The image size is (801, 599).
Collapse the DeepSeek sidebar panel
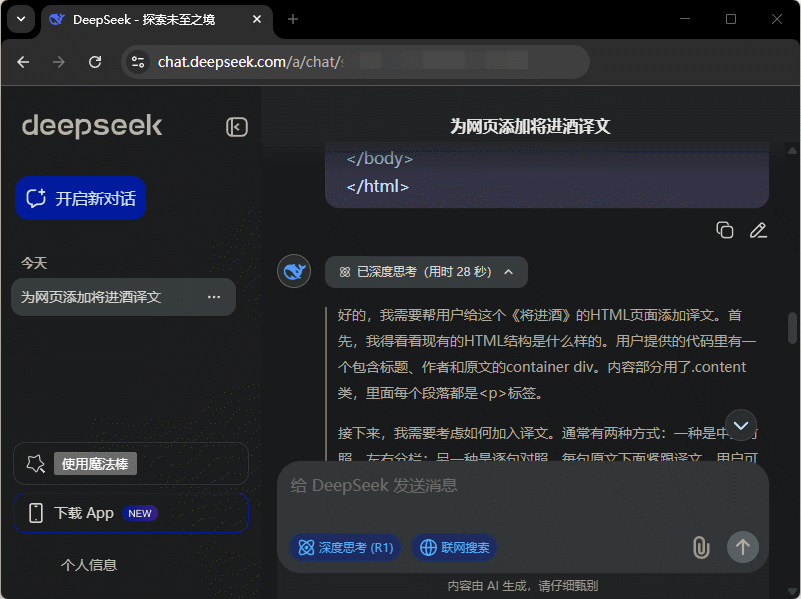point(236,126)
